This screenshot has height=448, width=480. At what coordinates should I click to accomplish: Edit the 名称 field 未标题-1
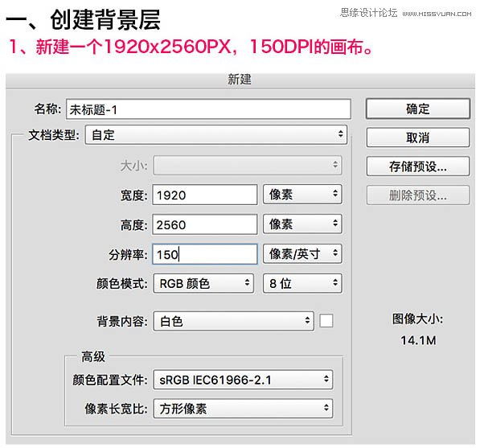(208, 109)
